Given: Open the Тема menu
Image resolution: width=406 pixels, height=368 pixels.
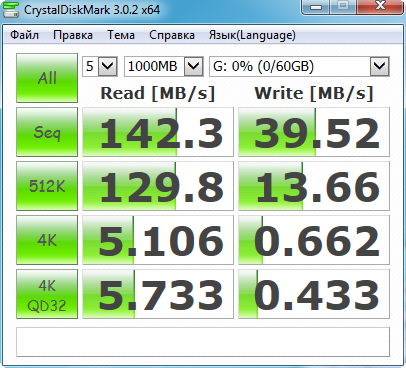Looking at the screenshot, I should [x=121, y=35].
